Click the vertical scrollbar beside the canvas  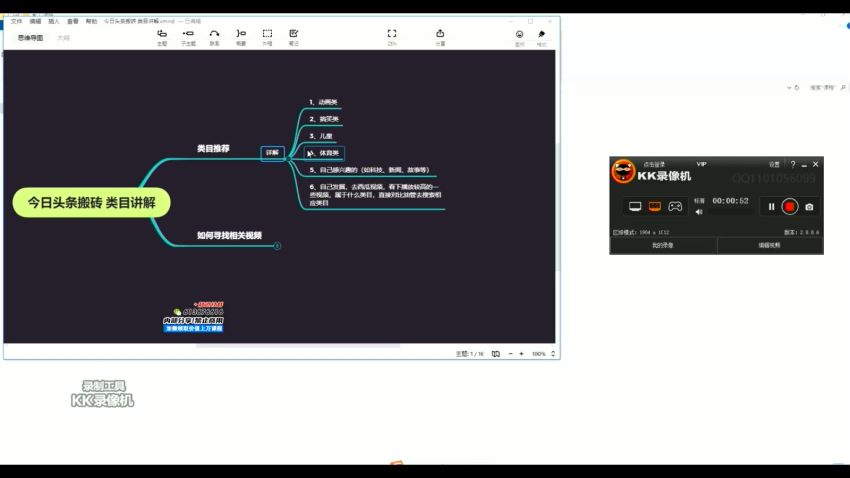558,206
